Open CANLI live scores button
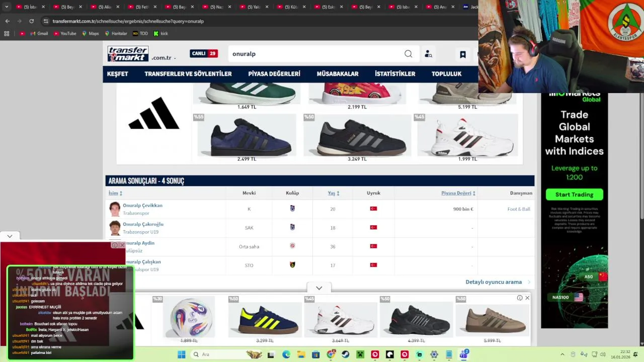This screenshot has width=644, height=362. coord(204,53)
